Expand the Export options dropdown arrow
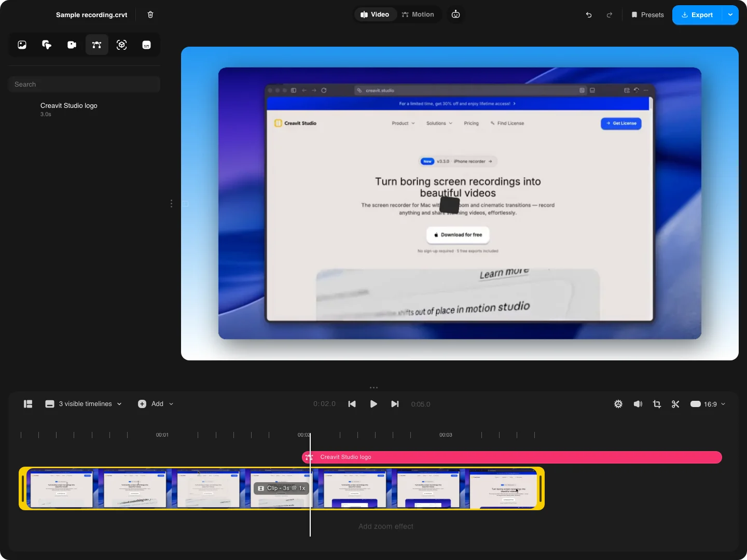The width and height of the screenshot is (747, 560). [730, 15]
